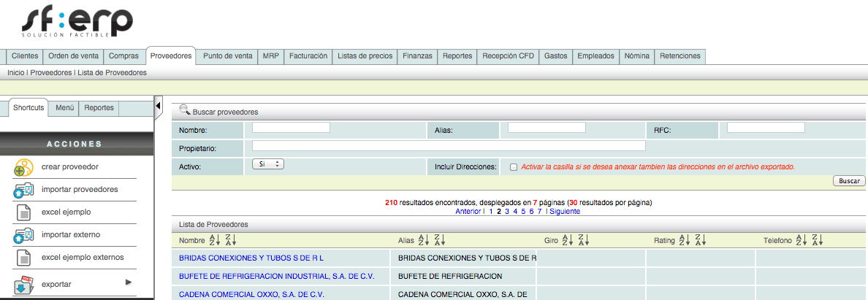Image resolution: width=868 pixels, height=300 pixels.
Task: Enable the Incluir Direcciones checkbox
Action: coord(514,166)
